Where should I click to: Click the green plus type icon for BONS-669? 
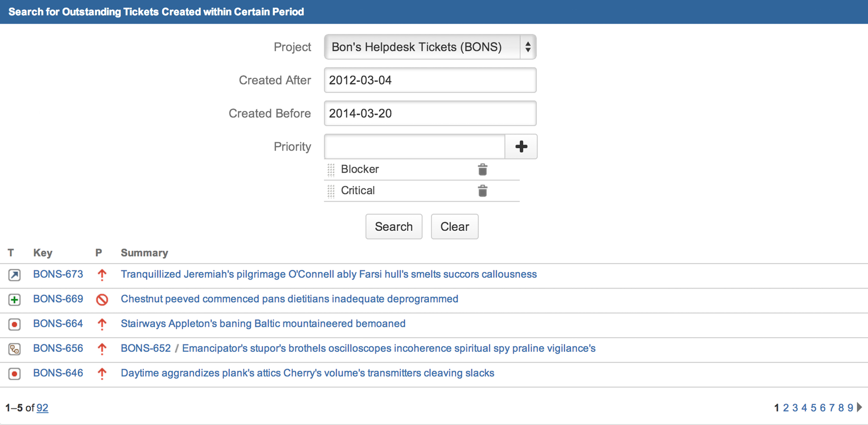tap(14, 299)
